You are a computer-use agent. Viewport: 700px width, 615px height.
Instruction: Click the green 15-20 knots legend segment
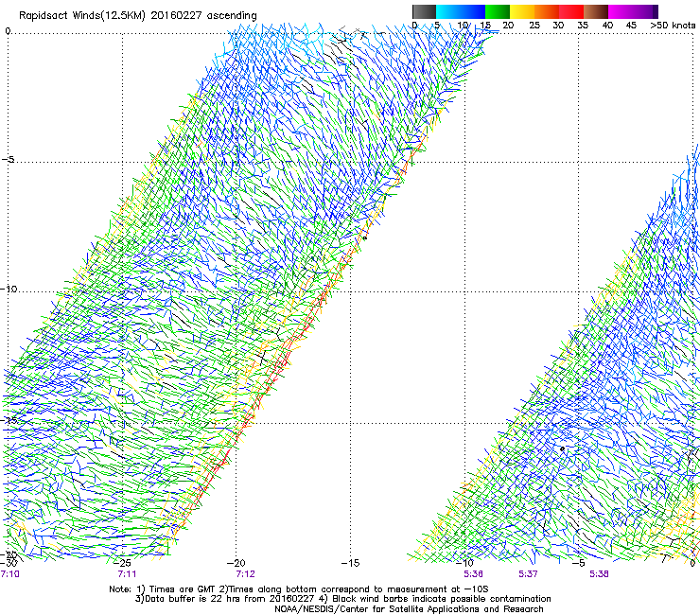pos(498,11)
